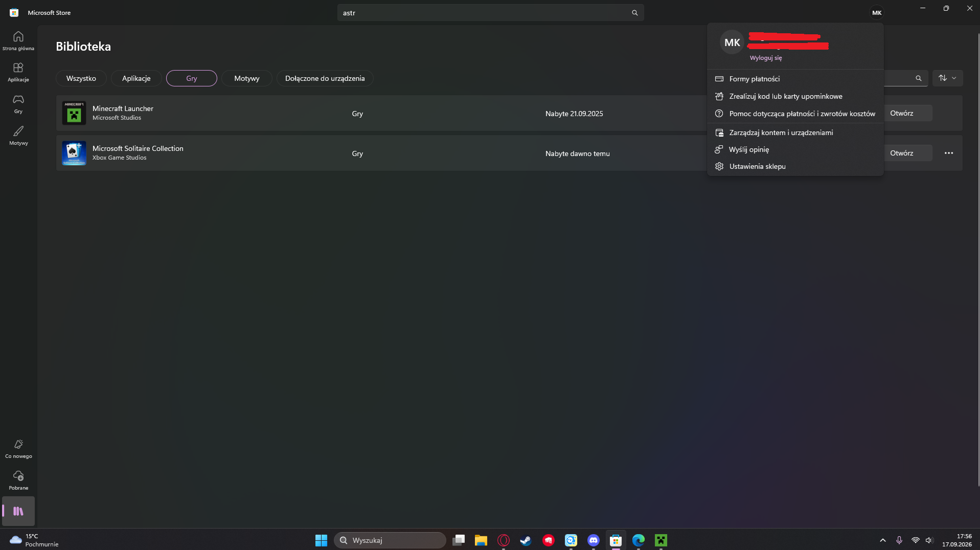Click the Wyloguj się link

[x=766, y=58]
